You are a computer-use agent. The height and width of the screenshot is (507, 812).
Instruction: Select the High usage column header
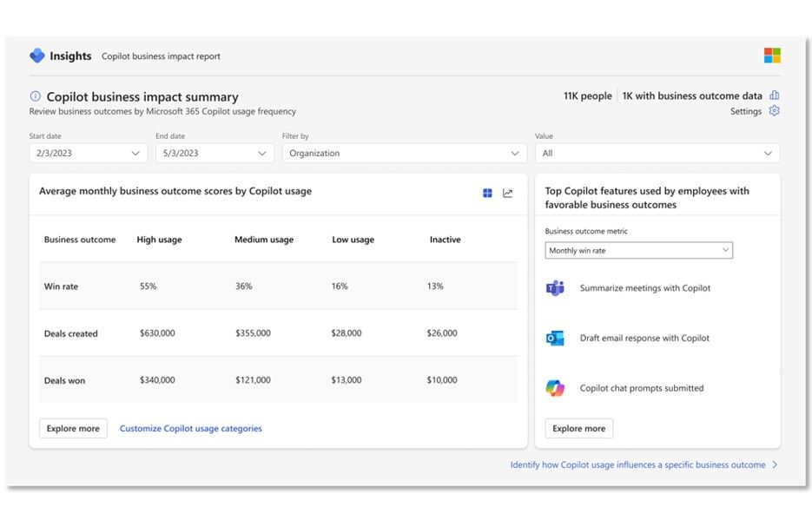(159, 240)
